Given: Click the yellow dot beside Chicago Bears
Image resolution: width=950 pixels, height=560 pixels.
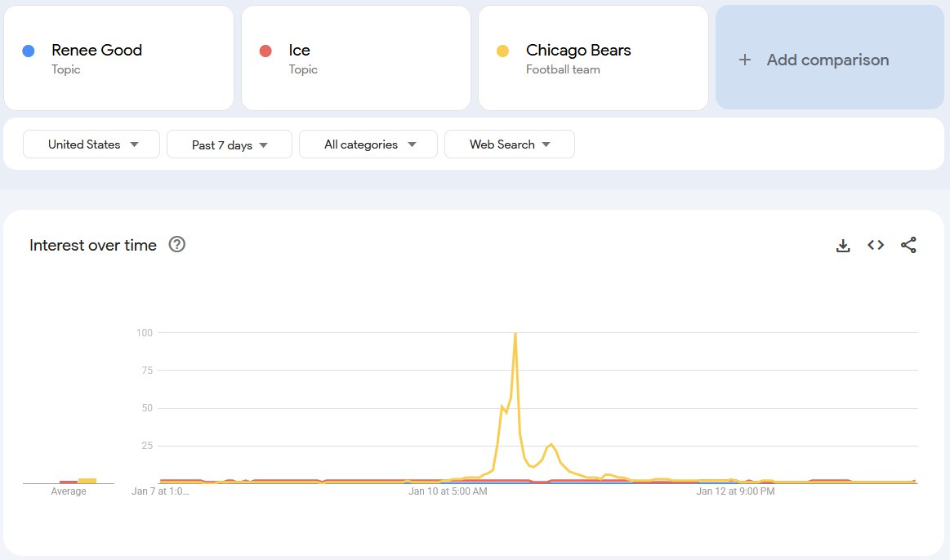Looking at the screenshot, I should point(502,51).
